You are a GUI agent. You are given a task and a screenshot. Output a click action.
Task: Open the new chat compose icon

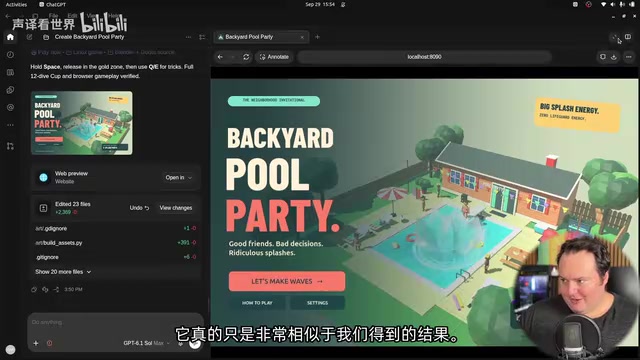[29, 37]
